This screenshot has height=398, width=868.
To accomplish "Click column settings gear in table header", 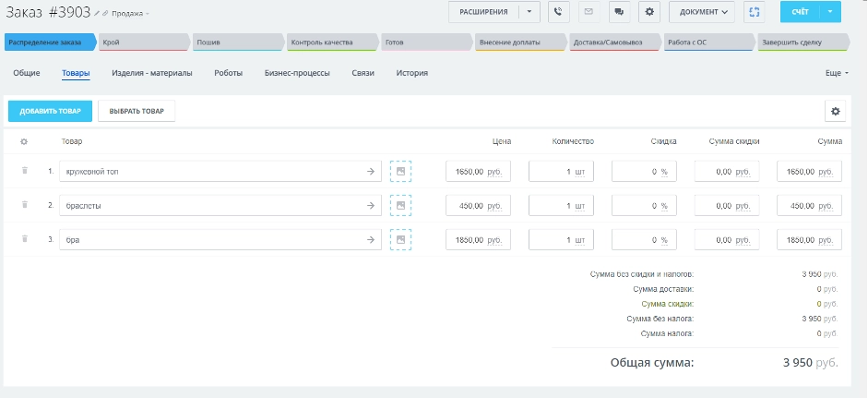I will point(24,141).
